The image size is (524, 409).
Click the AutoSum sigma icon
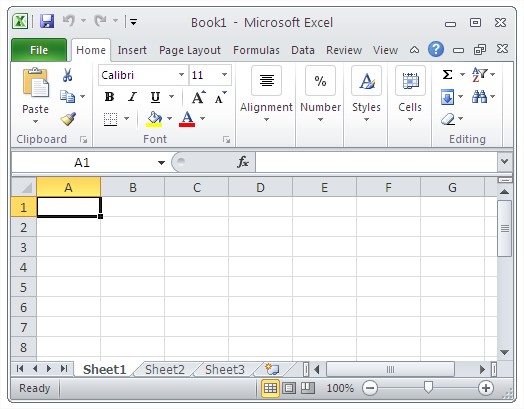point(447,74)
